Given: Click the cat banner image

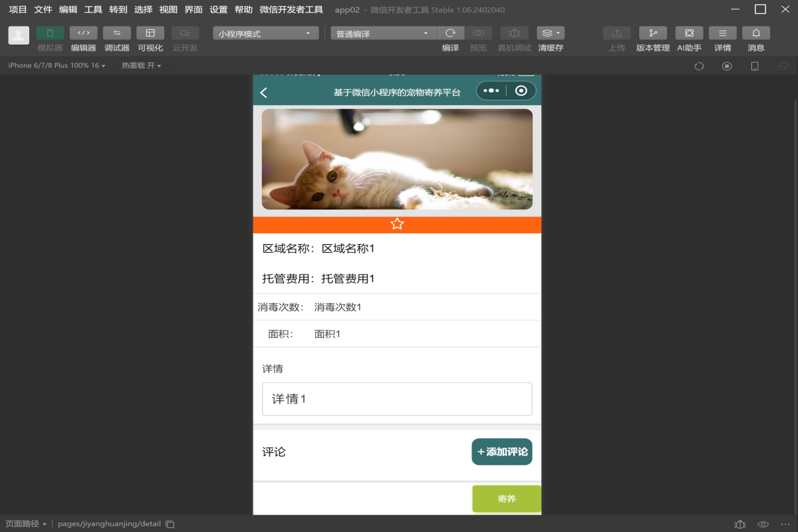Looking at the screenshot, I should [397, 159].
